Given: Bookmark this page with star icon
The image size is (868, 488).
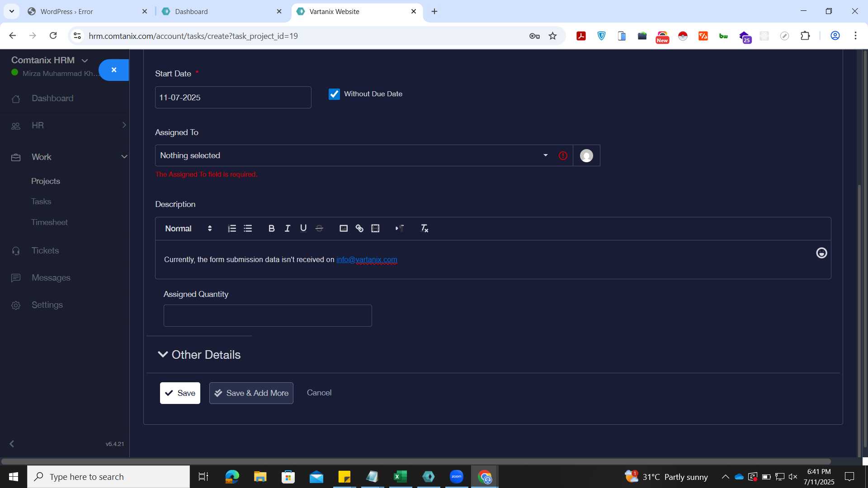Looking at the screenshot, I should tap(552, 36).
